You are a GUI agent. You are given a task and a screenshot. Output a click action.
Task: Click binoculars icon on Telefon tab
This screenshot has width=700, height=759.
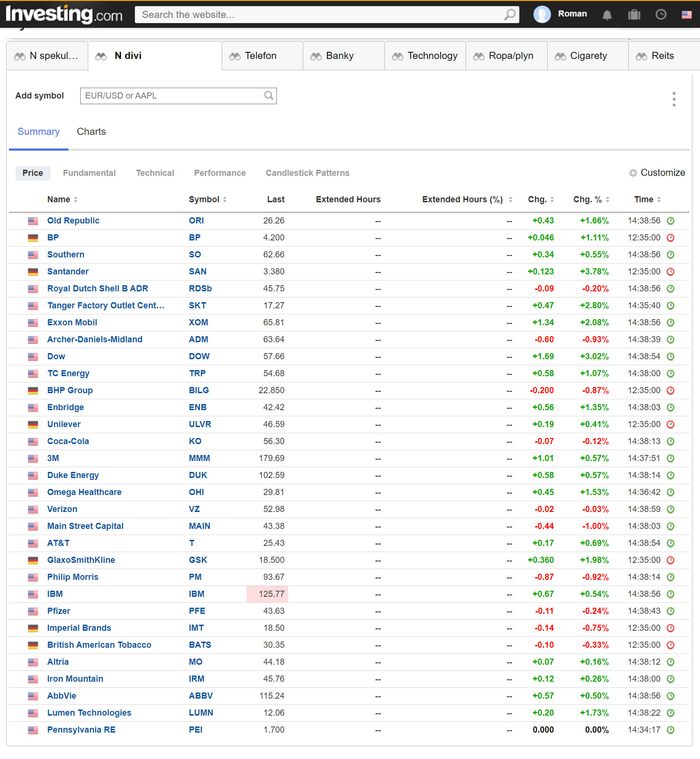[x=235, y=57]
